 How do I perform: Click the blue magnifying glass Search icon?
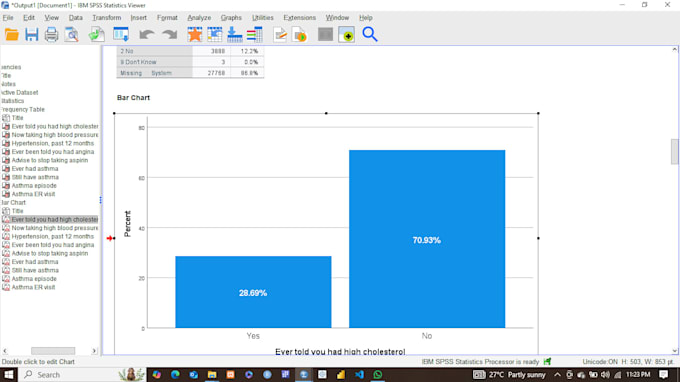(369, 34)
